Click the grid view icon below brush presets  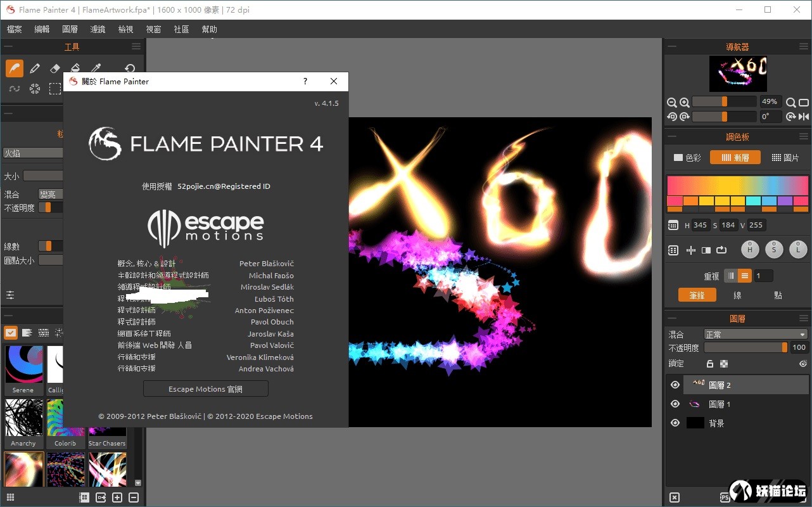click(x=10, y=497)
